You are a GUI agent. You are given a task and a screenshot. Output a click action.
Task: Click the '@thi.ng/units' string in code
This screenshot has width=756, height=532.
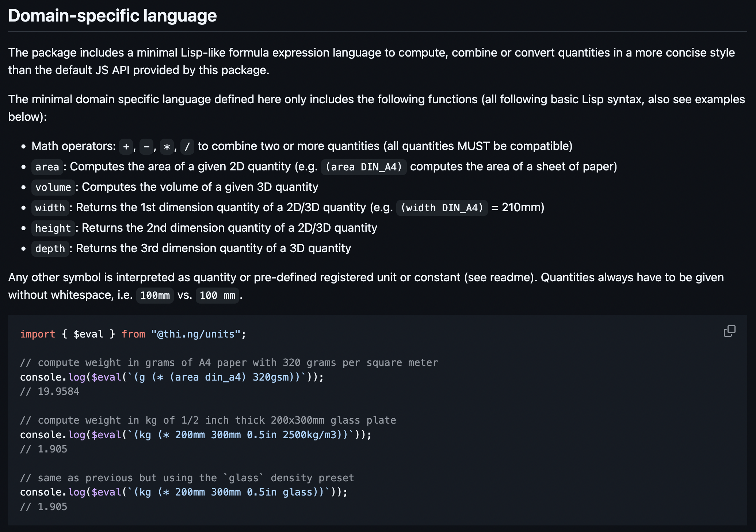(x=196, y=334)
